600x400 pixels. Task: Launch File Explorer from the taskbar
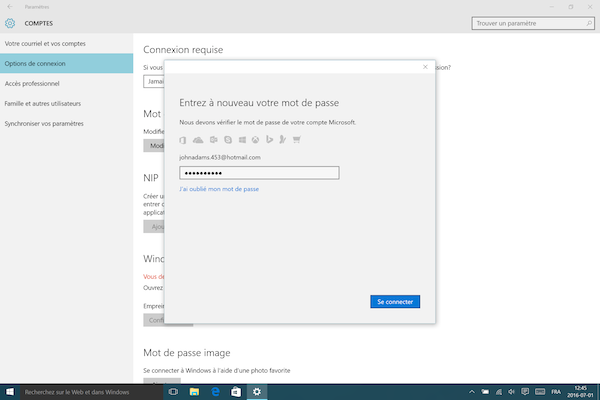[194, 392]
